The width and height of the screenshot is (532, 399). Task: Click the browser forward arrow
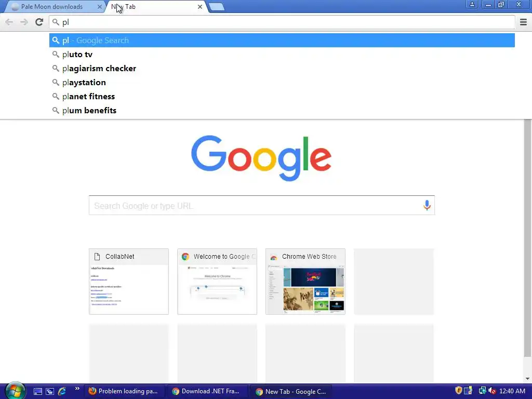(x=24, y=22)
